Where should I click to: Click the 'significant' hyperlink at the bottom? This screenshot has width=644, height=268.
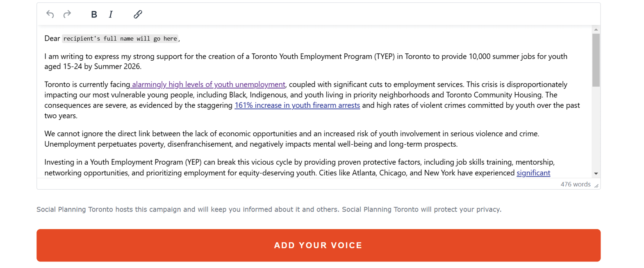[x=533, y=173]
